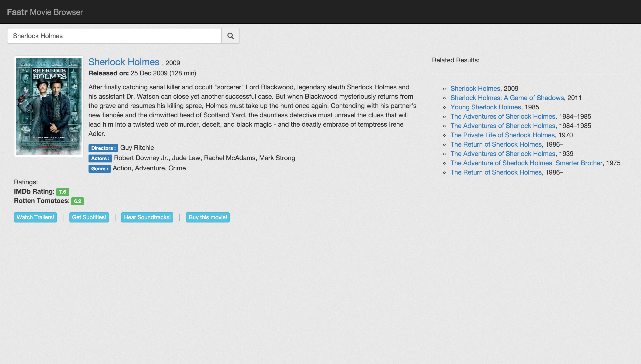Viewport: 641px width, 364px height.
Task: Click the Get Subtitles! button
Action: click(89, 217)
